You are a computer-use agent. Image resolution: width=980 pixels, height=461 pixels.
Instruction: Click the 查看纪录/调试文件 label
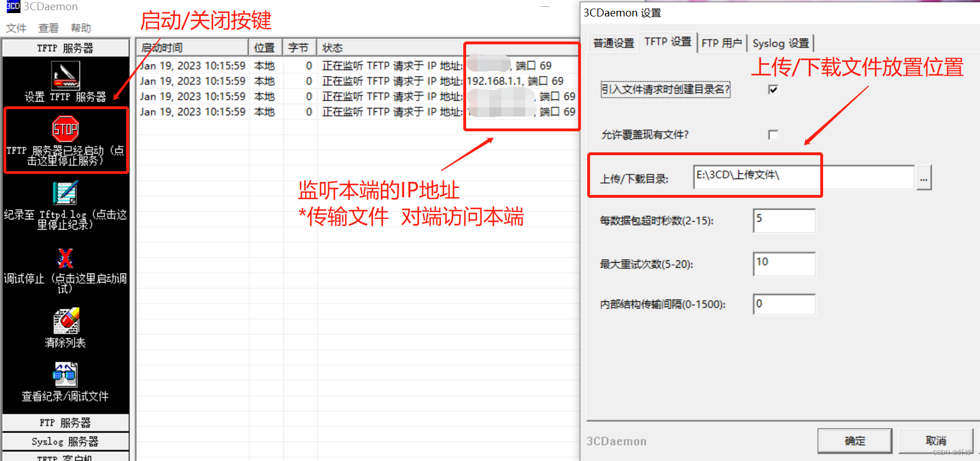65,396
